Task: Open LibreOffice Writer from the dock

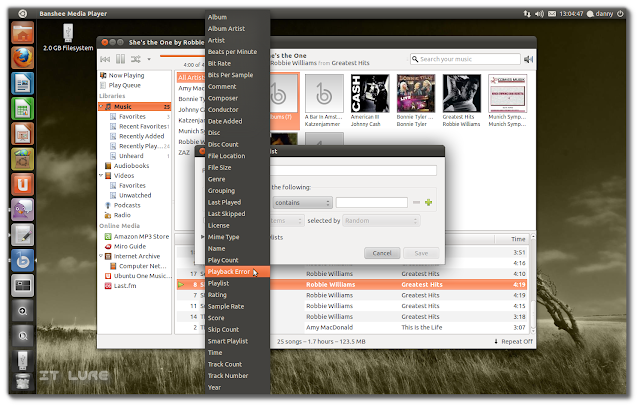Action: point(22,83)
